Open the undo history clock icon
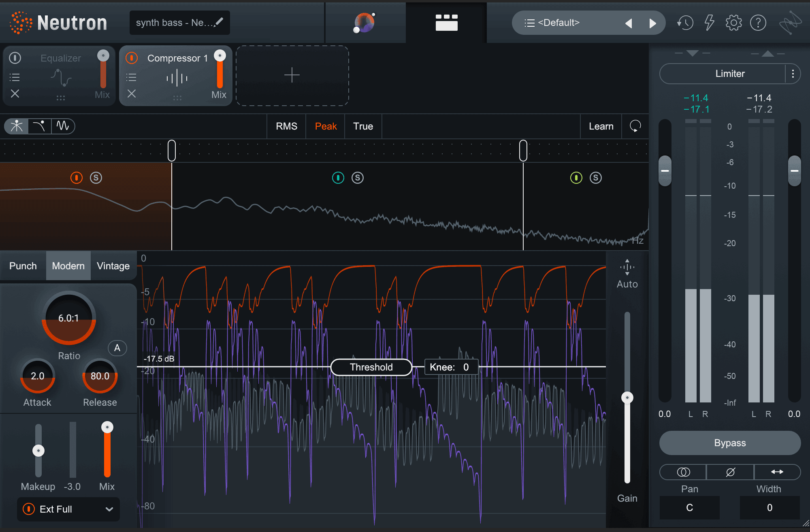 point(685,23)
